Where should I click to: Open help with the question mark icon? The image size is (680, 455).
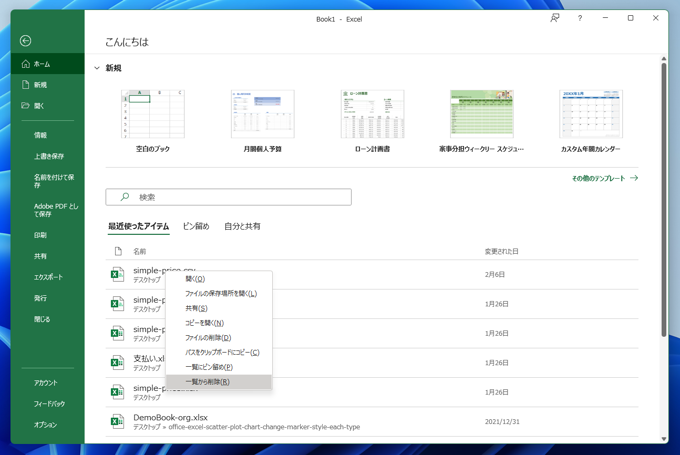(x=580, y=18)
